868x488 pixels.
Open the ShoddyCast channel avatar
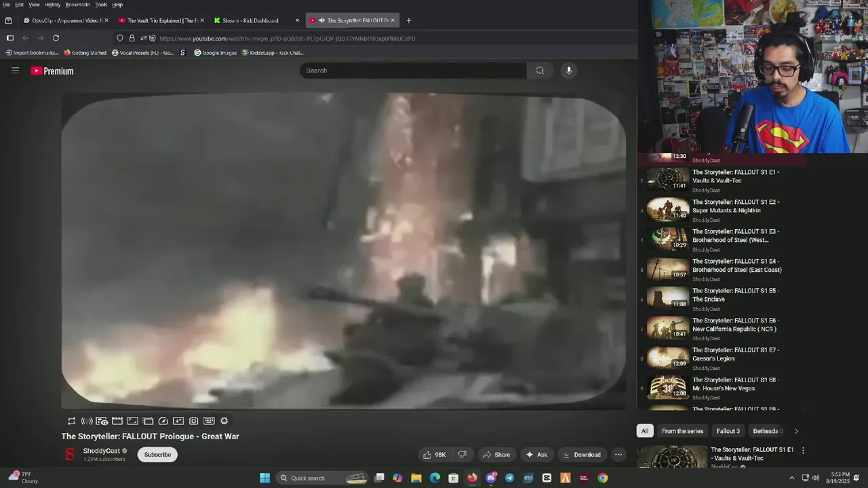(69, 454)
